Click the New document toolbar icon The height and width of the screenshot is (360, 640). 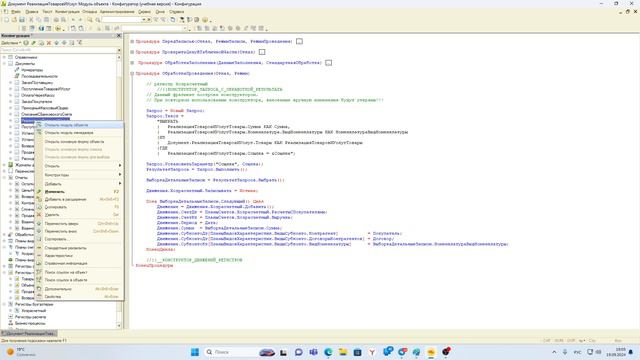7,20
